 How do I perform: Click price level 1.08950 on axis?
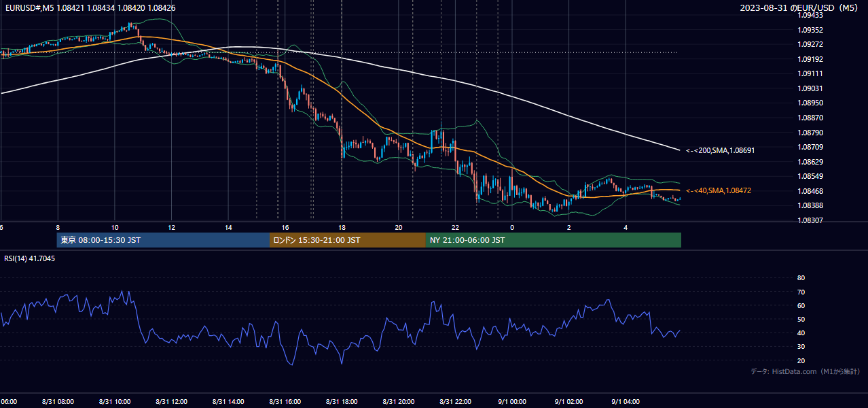[810, 103]
